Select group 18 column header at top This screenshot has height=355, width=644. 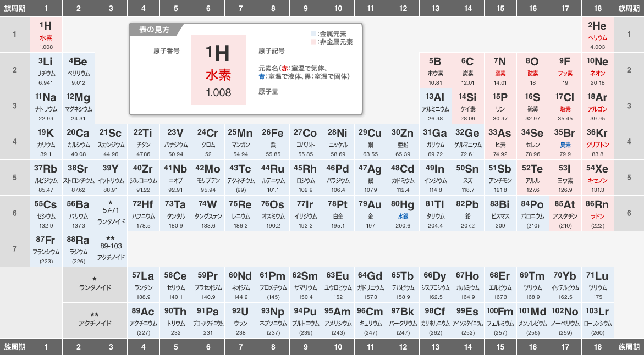point(597,8)
